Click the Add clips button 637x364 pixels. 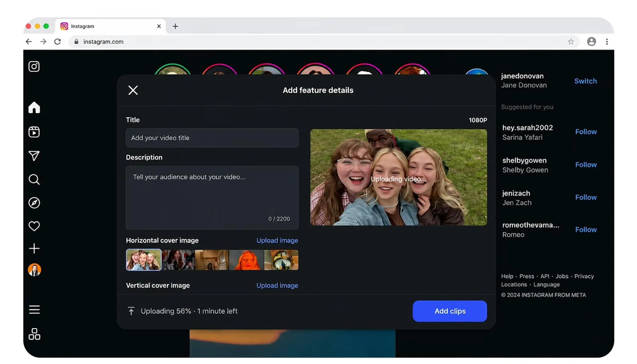coord(450,311)
